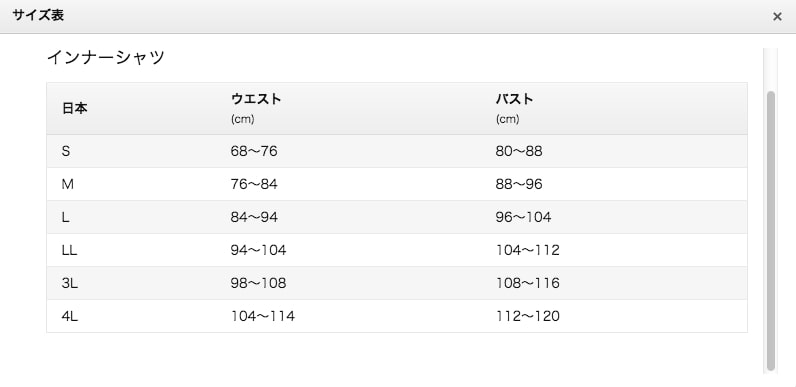
Task: Click the 3L size row label
Action: coord(70,283)
